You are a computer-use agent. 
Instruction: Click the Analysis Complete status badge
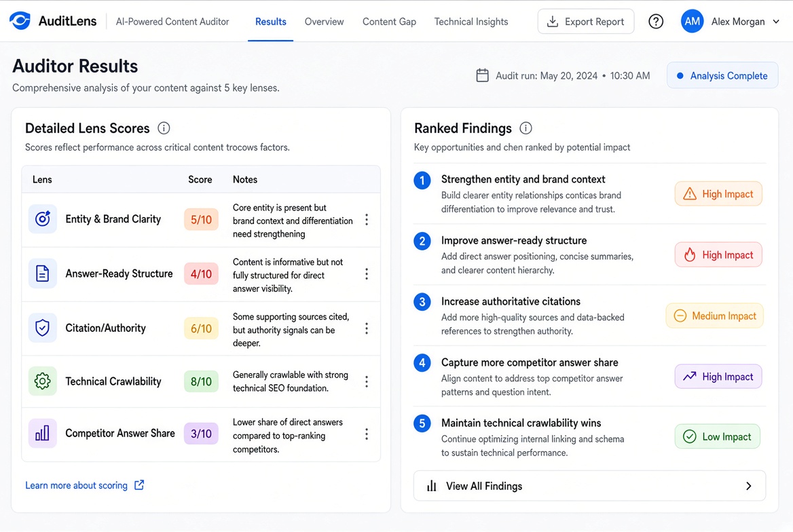point(722,75)
